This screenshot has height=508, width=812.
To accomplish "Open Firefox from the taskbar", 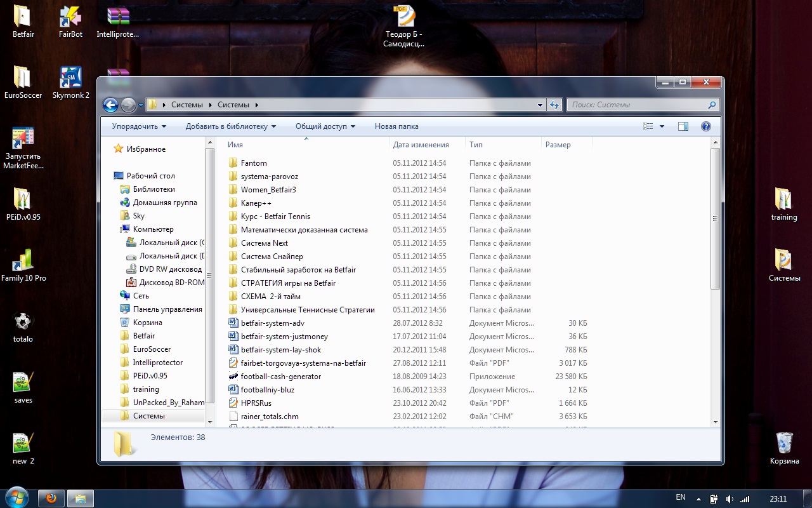I will [x=51, y=498].
